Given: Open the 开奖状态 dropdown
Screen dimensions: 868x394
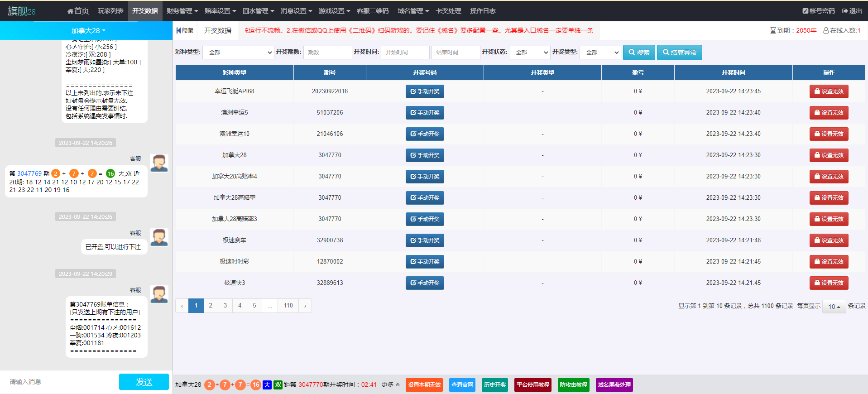Looking at the screenshot, I should [x=529, y=53].
